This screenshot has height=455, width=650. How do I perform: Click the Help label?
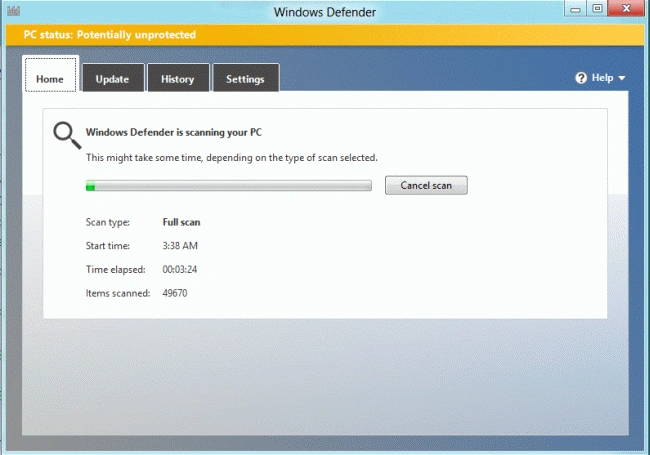pyautogui.click(x=602, y=78)
